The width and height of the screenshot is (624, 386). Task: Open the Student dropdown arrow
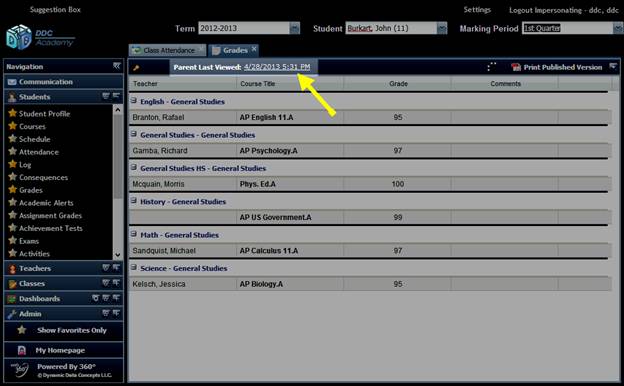442,28
